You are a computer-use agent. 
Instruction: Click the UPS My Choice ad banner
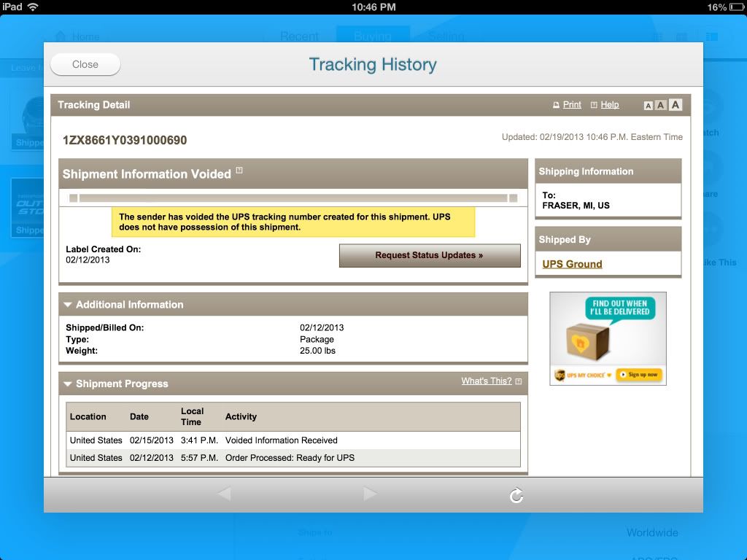click(608, 338)
